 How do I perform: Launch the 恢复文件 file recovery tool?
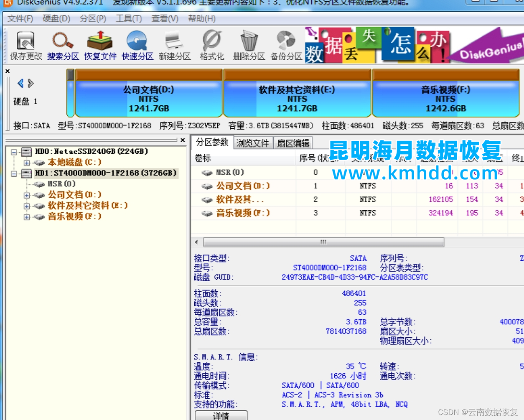coord(100,46)
